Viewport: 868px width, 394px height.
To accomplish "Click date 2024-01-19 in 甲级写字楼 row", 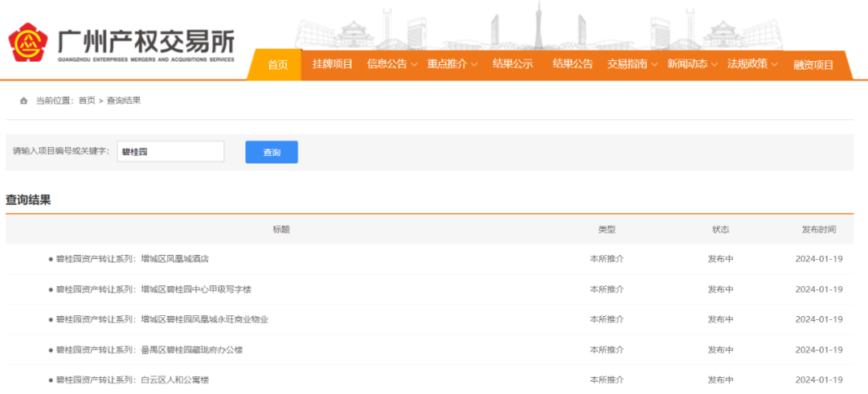I will click(819, 289).
